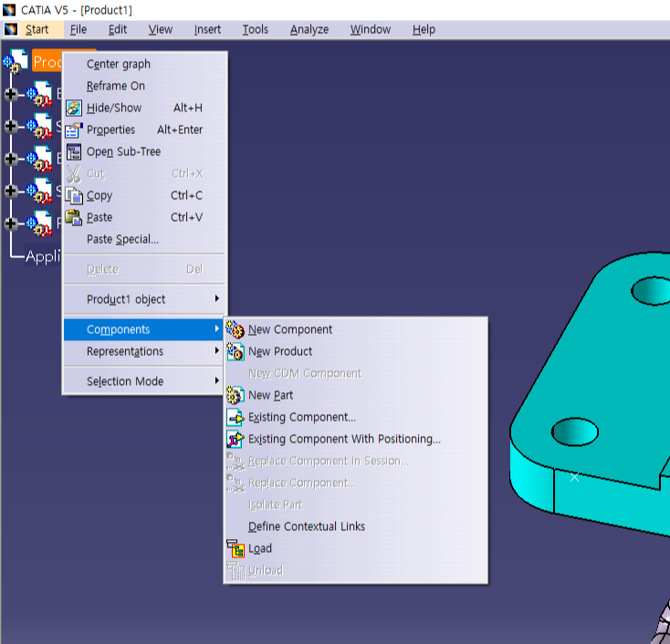
Task: Click the New Part icon
Action: [235, 395]
